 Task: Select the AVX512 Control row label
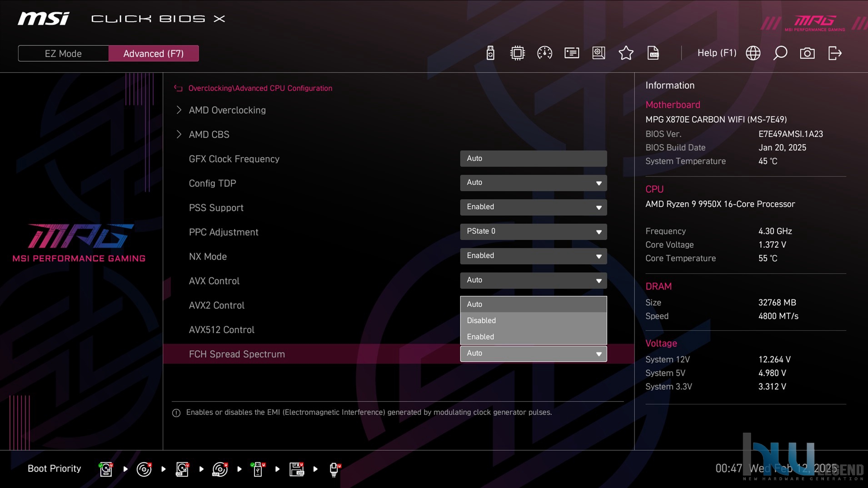pyautogui.click(x=222, y=330)
